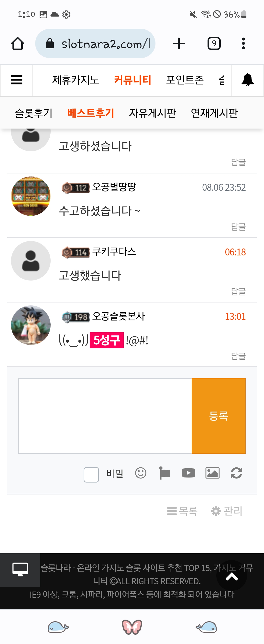
Task: Click the refresh arrows icon
Action: pyautogui.click(x=236, y=473)
